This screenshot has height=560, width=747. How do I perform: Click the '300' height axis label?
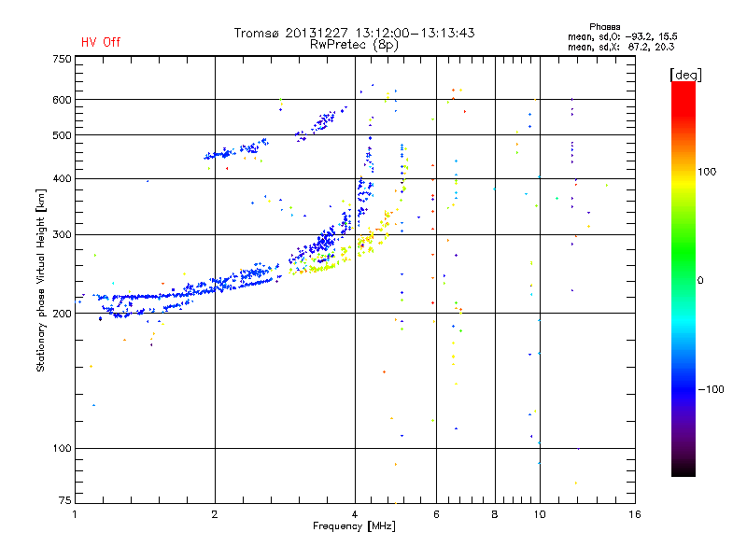click(62, 235)
